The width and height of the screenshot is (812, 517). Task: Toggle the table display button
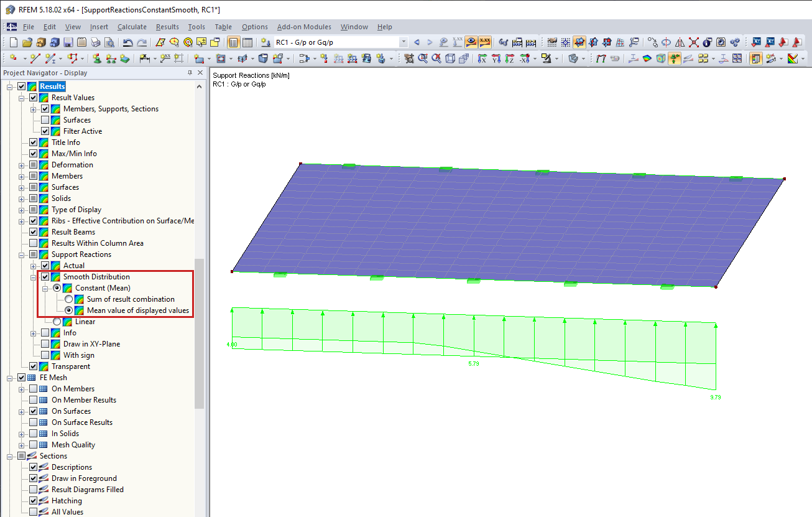[247, 42]
